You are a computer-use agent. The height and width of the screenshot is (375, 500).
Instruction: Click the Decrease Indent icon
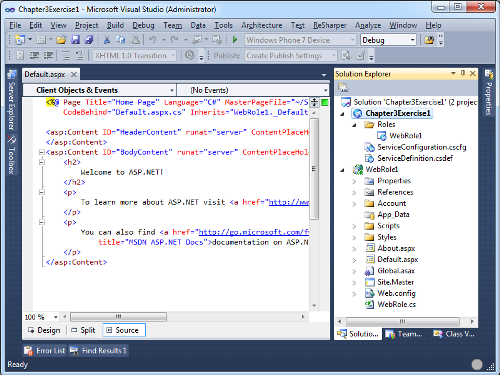pyautogui.click(x=34, y=55)
